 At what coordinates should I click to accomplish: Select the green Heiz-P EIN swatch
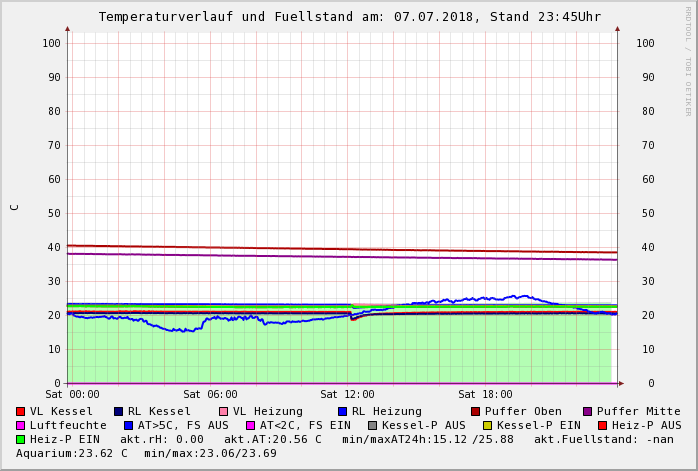(21, 439)
